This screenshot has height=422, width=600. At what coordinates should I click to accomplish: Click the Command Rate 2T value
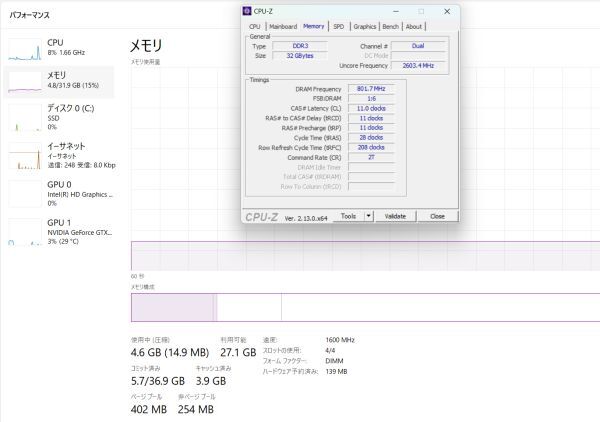(x=371, y=157)
